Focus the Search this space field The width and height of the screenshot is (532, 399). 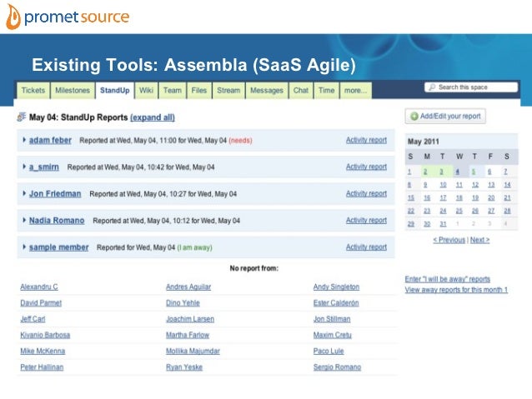pos(471,87)
